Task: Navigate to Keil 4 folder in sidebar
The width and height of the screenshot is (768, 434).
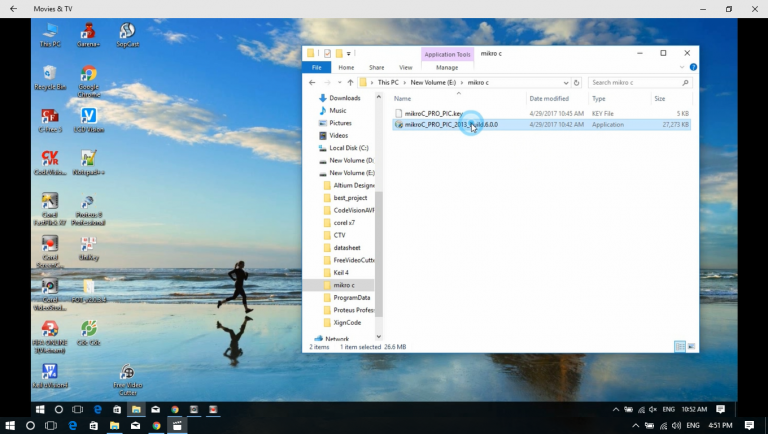Action: pyautogui.click(x=341, y=272)
